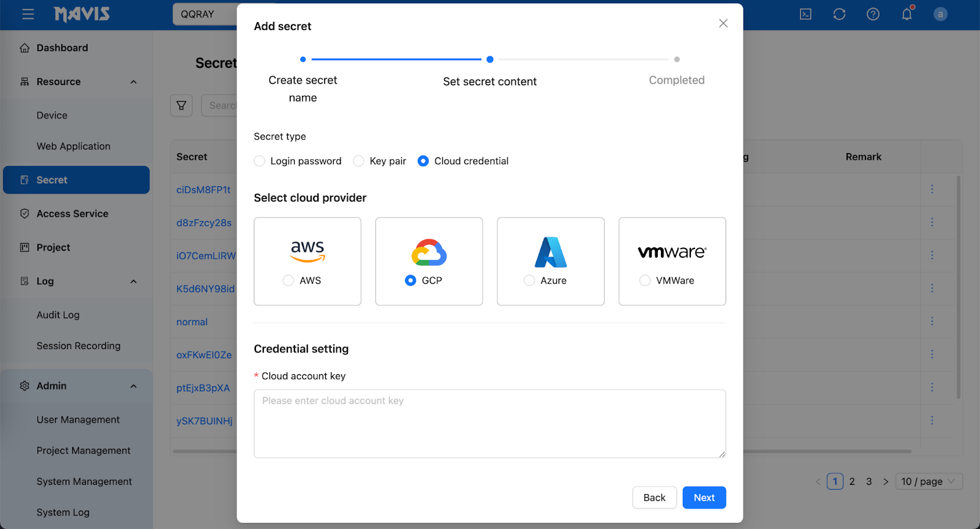
Task: Click the Google Cloud logo
Action: point(429,252)
